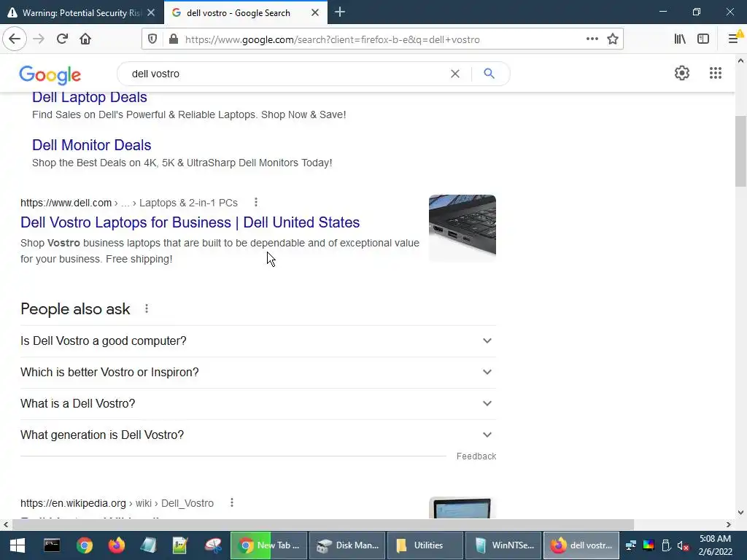Open pinned notepad app on taskbar
747x560 pixels.
click(148, 545)
